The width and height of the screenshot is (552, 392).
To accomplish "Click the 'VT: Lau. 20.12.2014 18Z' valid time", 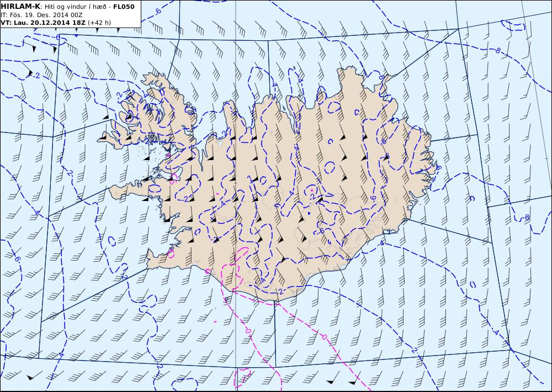I will tap(43, 23).
